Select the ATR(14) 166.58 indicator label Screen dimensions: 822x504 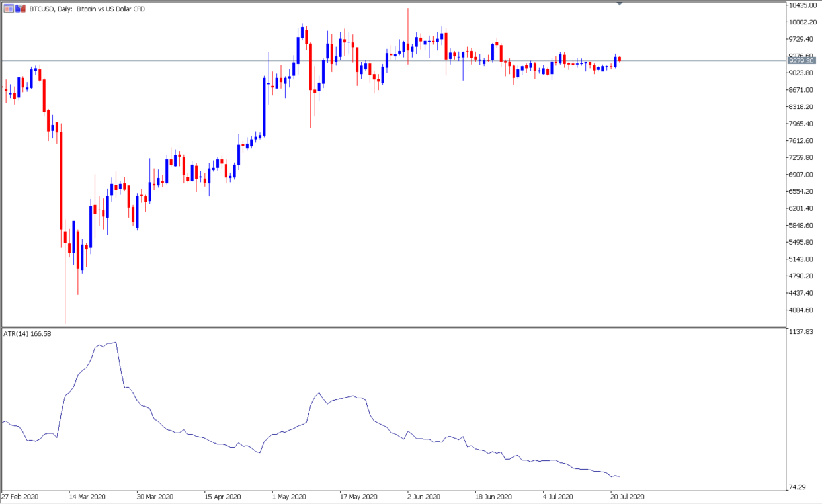(x=27, y=334)
